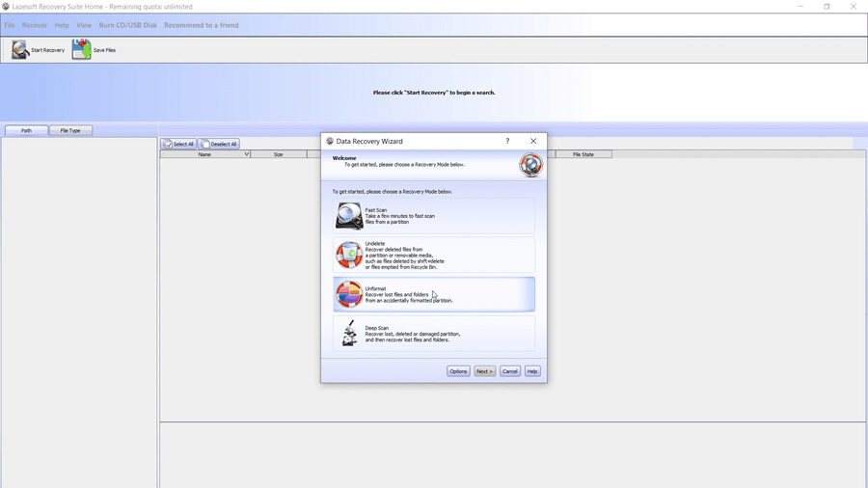The width and height of the screenshot is (868, 488).
Task: Close the Data Recovery Wizard dialog
Action: click(533, 141)
